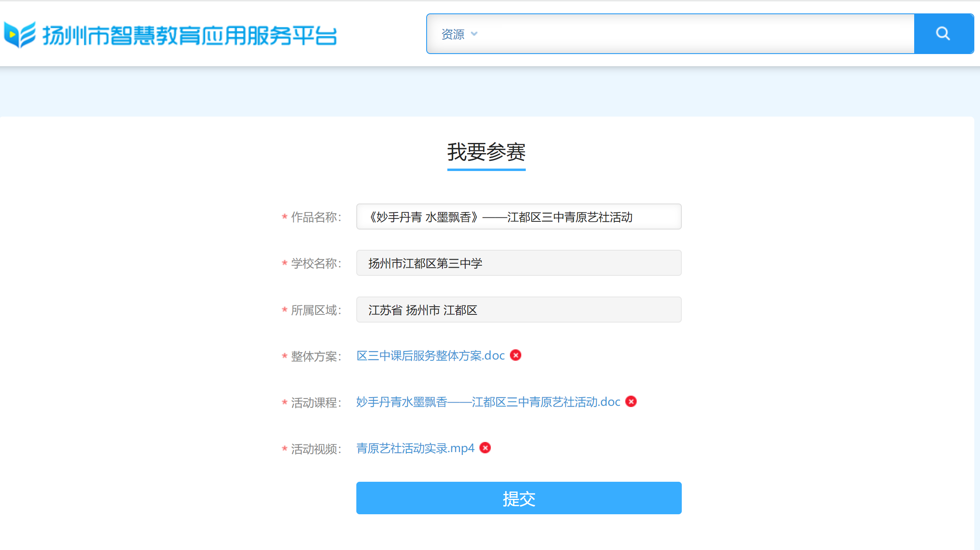Open the 资源 search category dropdown
This screenshot has height=550, width=980.
coord(460,34)
